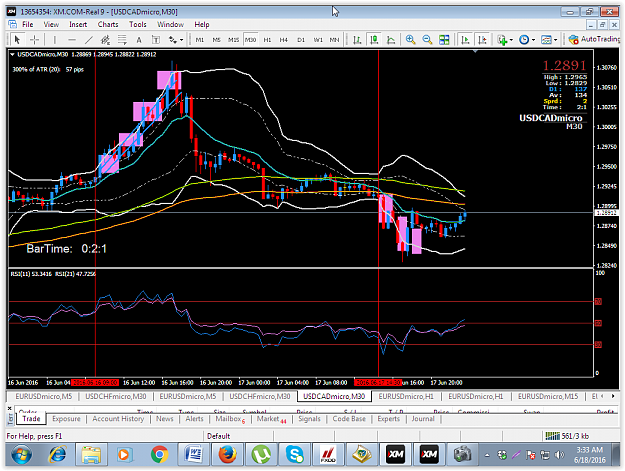625x471 pixels.
Task: Set timeframe to M5
Action: (216, 39)
